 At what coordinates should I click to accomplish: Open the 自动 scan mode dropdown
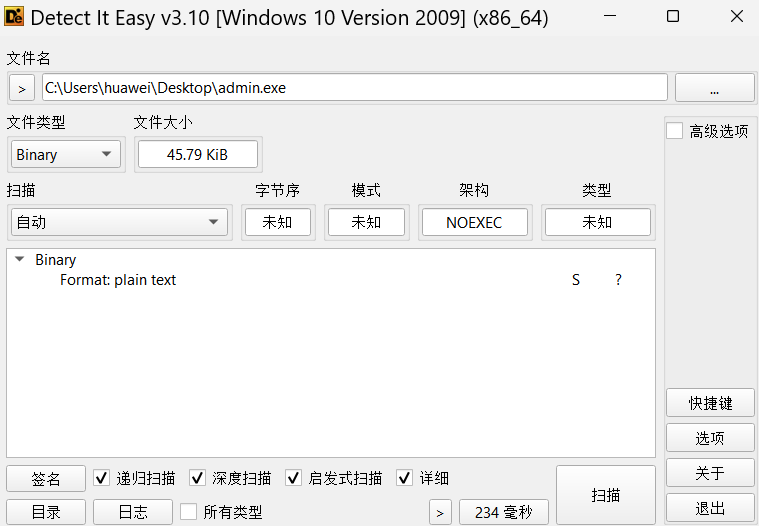pyautogui.click(x=119, y=222)
